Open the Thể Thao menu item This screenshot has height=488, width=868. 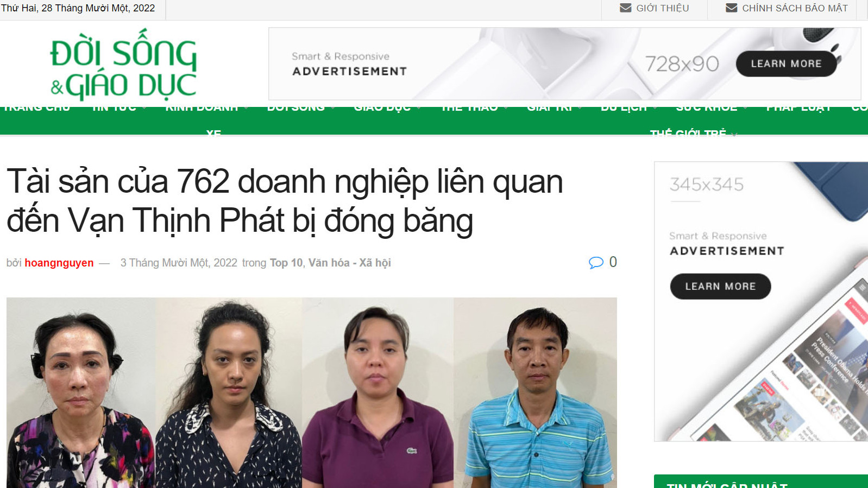[x=469, y=107]
